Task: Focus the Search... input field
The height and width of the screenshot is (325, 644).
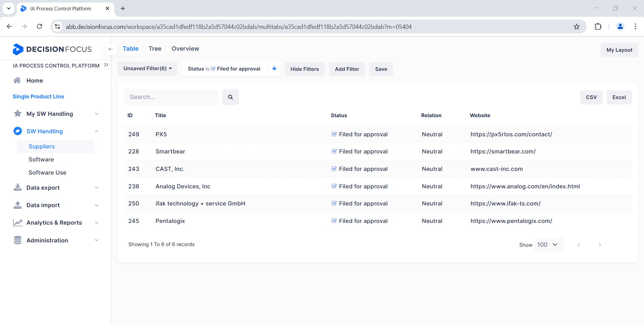Action: (171, 97)
